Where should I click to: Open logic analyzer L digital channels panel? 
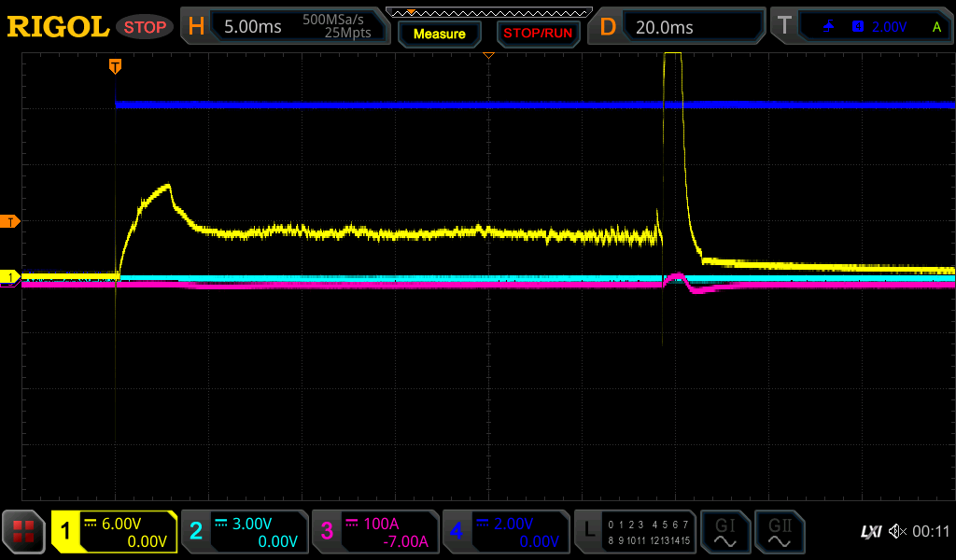[x=635, y=532]
